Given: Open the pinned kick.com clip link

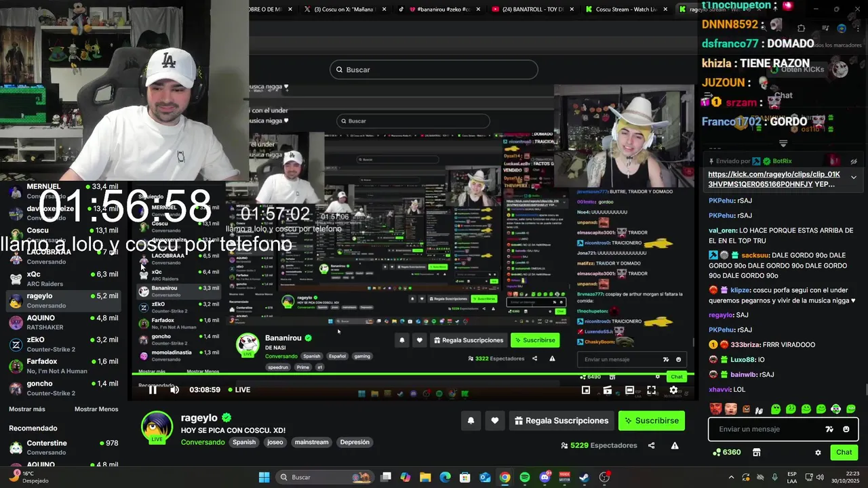Looking at the screenshot, I should pyautogui.click(x=774, y=179).
